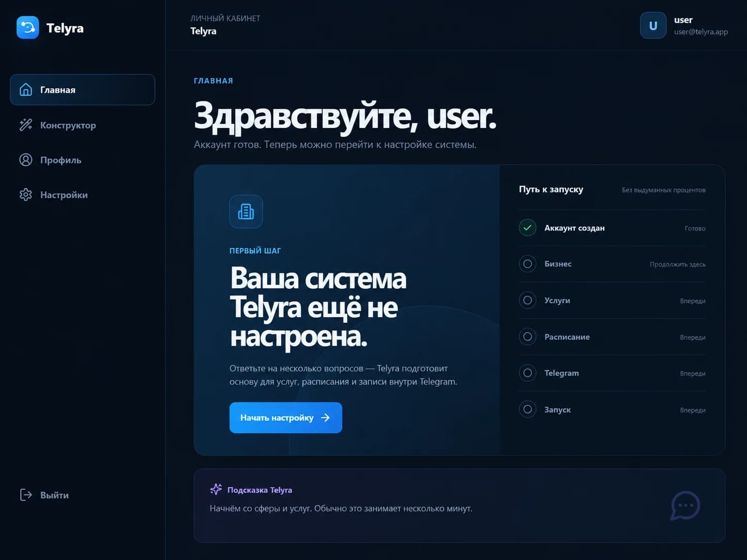This screenshot has height=560, width=747.
Task: Click the gear icon beside Настройки
Action: (x=26, y=195)
